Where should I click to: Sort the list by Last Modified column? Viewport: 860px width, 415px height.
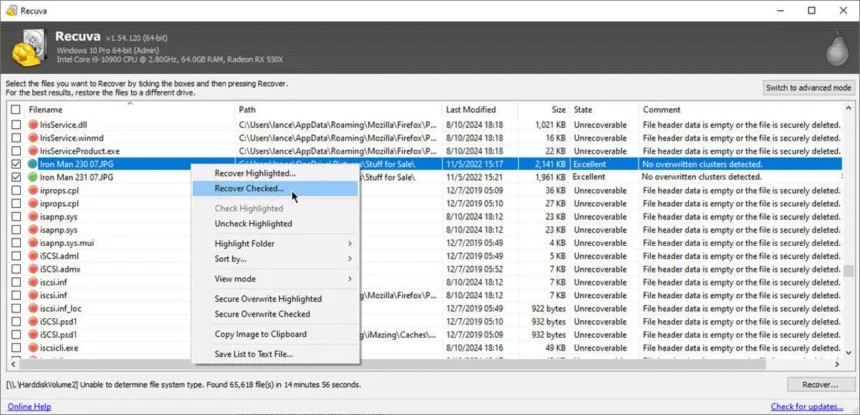pos(479,110)
